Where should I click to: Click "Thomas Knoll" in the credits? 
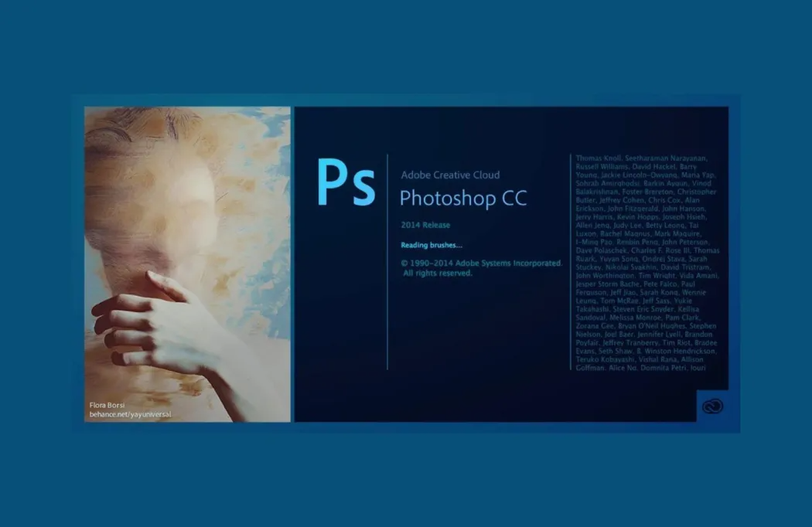(599, 158)
